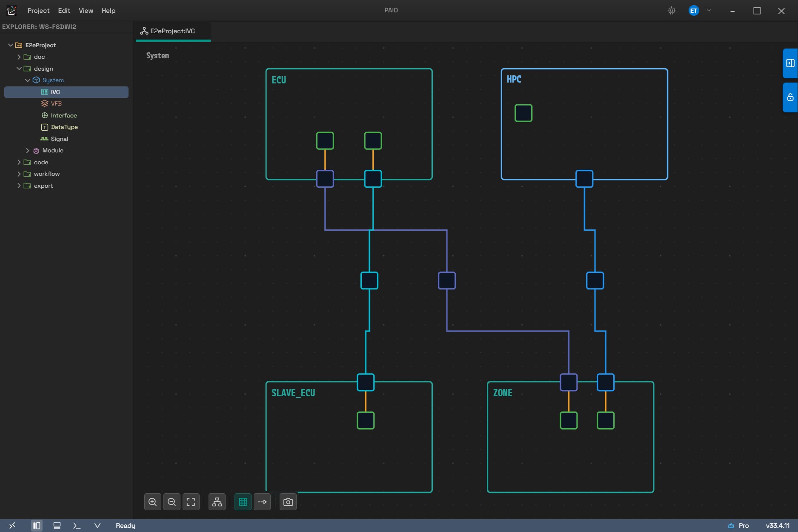Collapse the design folder

[19, 69]
